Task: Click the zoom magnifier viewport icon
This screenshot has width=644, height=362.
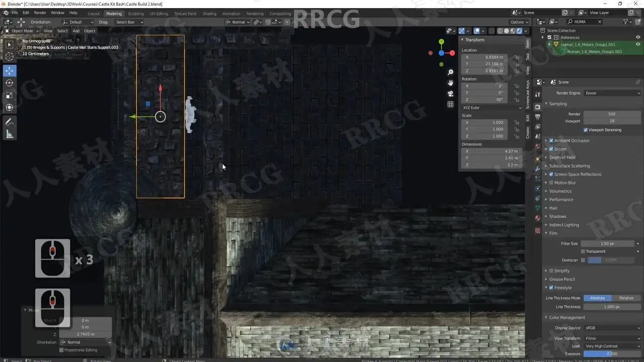Action: (450, 72)
